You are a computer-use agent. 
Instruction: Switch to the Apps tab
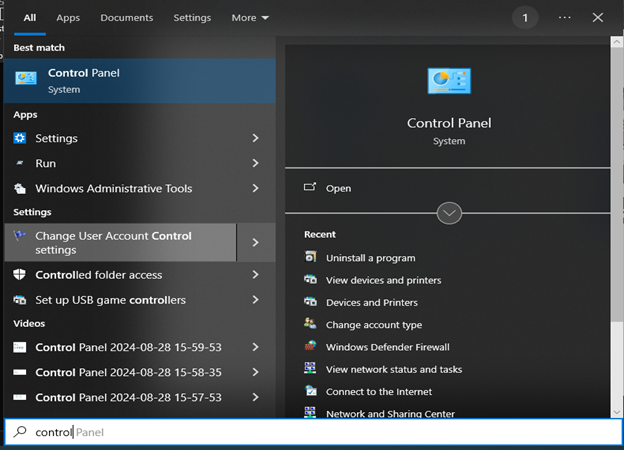(68, 18)
